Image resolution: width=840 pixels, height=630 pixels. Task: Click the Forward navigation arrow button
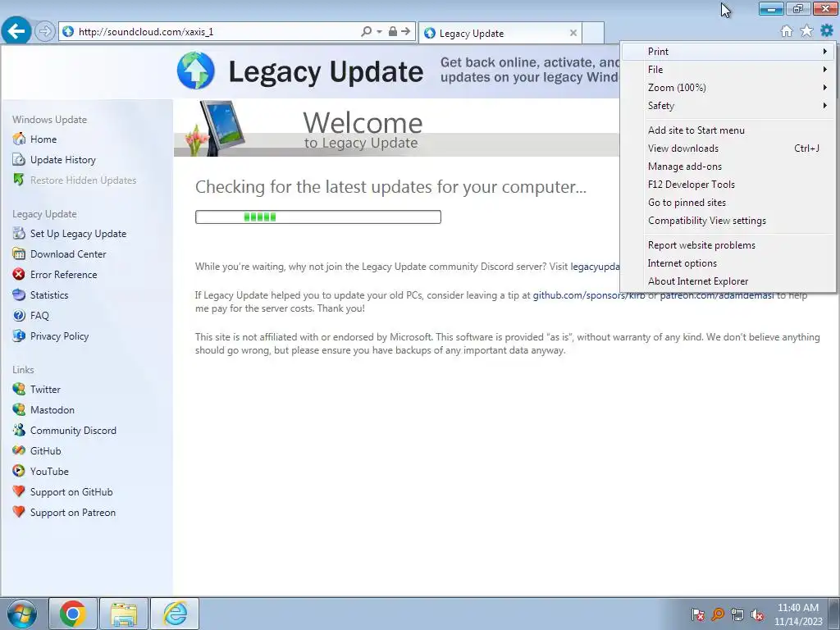45,32
